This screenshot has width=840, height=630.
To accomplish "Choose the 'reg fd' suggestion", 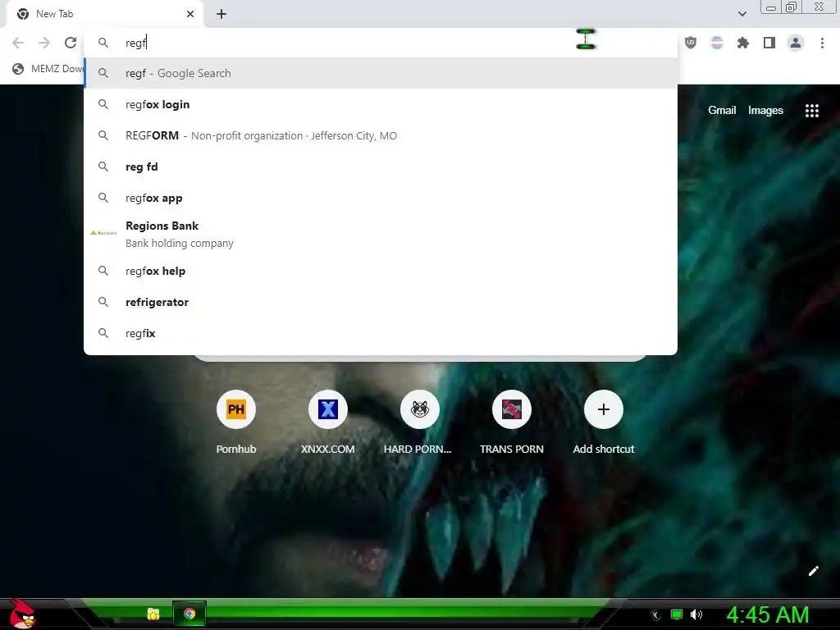I will [x=381, y=167].
